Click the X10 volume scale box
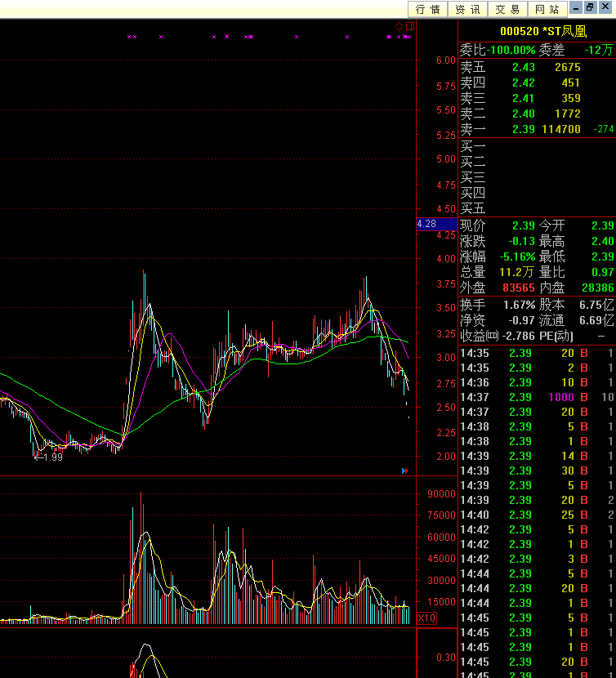The width and height of the screenshot is (616, 678). 426,618
